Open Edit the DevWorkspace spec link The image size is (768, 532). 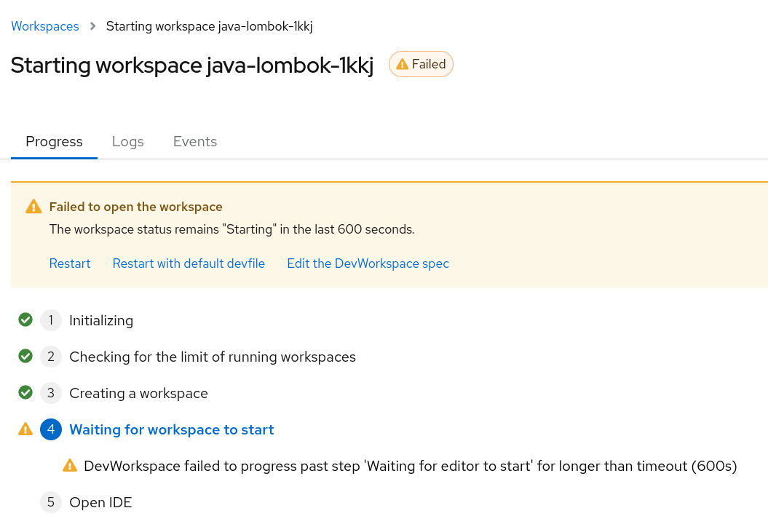pos(368,263)
